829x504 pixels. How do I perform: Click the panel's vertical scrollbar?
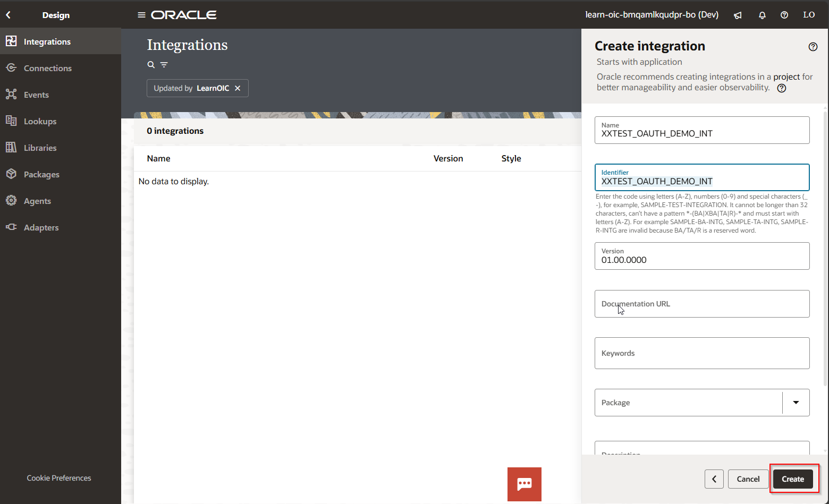coord(825,244)
